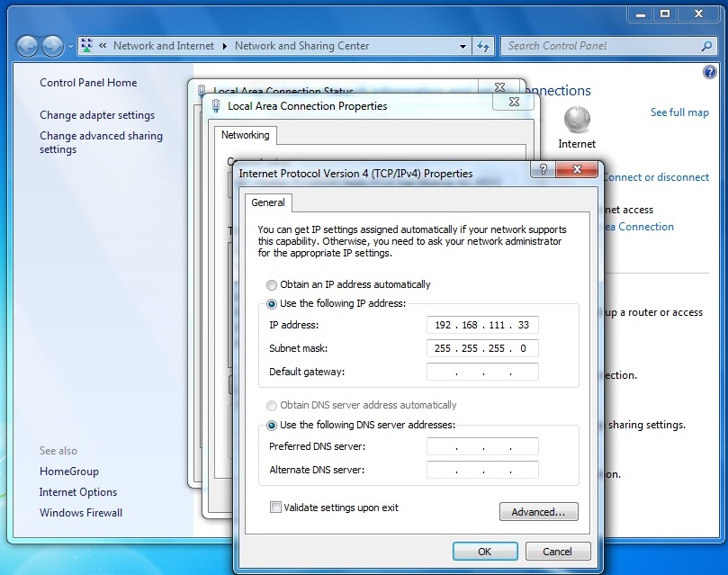Click the address bar refresh button
728x575 pixels.
483,46
